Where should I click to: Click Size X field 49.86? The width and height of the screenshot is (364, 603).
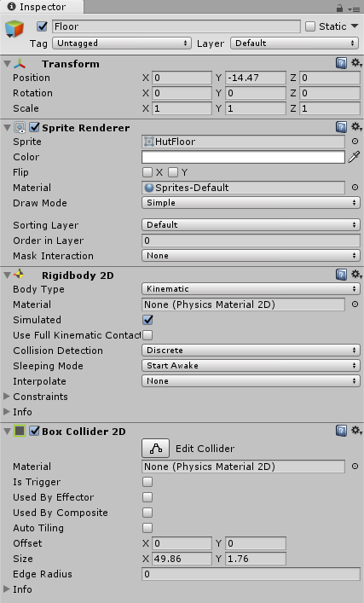click(x=182, y=559)
